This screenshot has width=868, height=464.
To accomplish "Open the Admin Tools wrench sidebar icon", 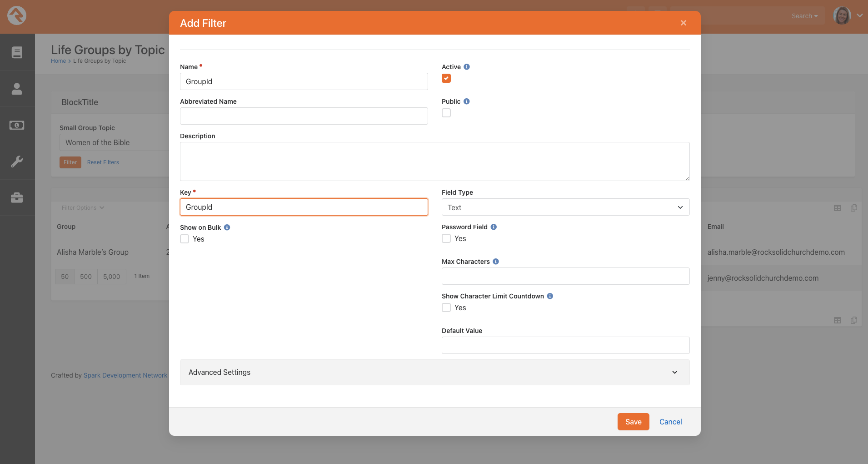I will [x=17, y=161].
